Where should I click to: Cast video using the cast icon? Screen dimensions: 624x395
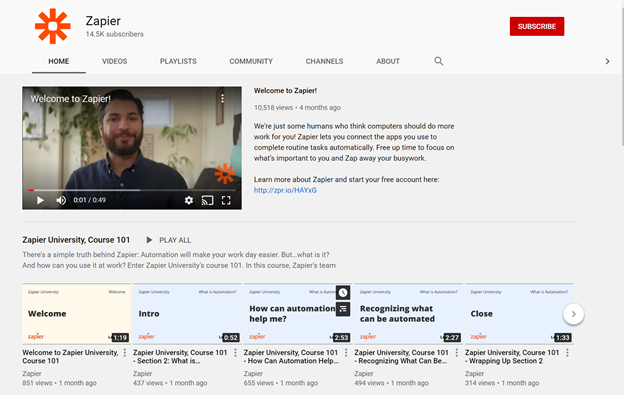(x=207, y=200)
